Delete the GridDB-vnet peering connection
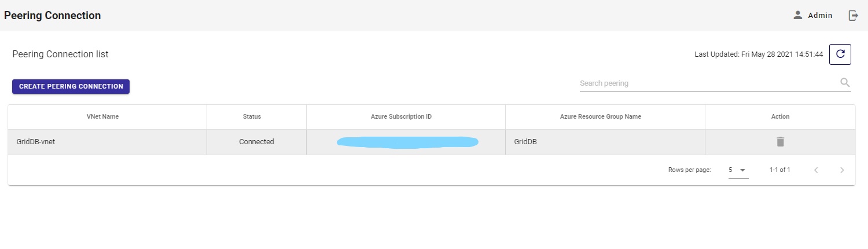This screenshot has height=249, width=868. point(780,142)
